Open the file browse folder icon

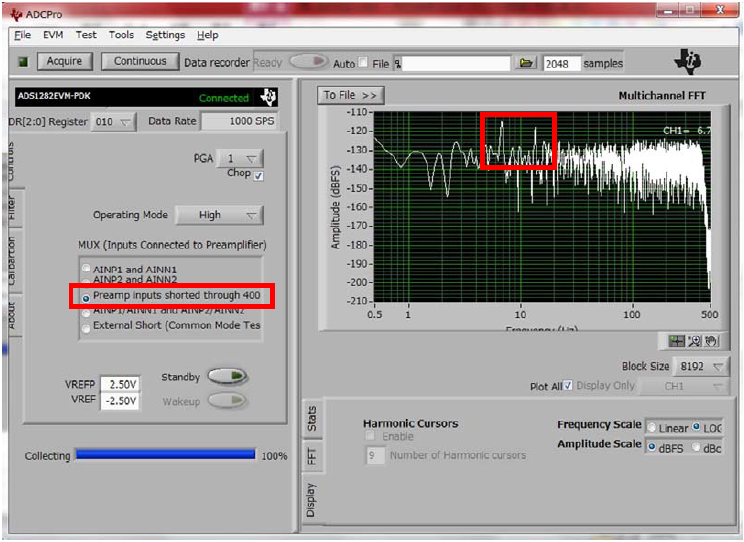pyautogui.click(x=526, y=63)
